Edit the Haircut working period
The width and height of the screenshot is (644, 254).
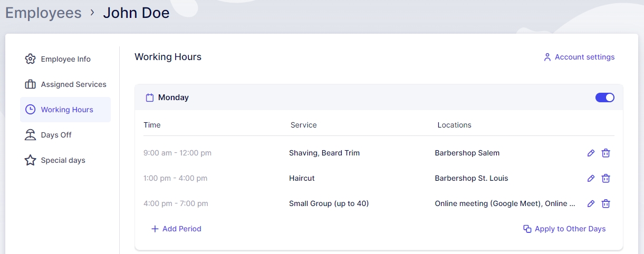pyautogui.click(x=591, y=179)
